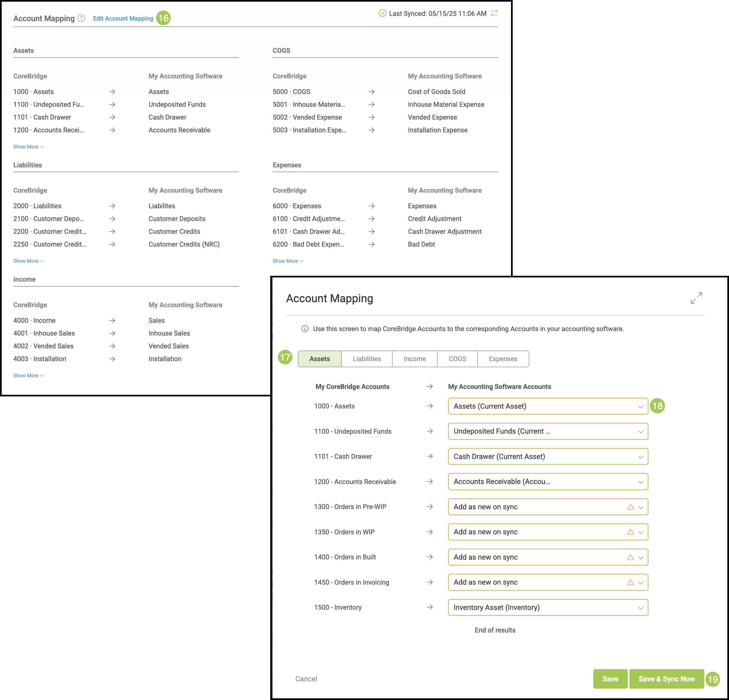This screenshot has height=700, width=729.
Task: Click warning triangle on Orders in Built row
Action: [630, 557]
